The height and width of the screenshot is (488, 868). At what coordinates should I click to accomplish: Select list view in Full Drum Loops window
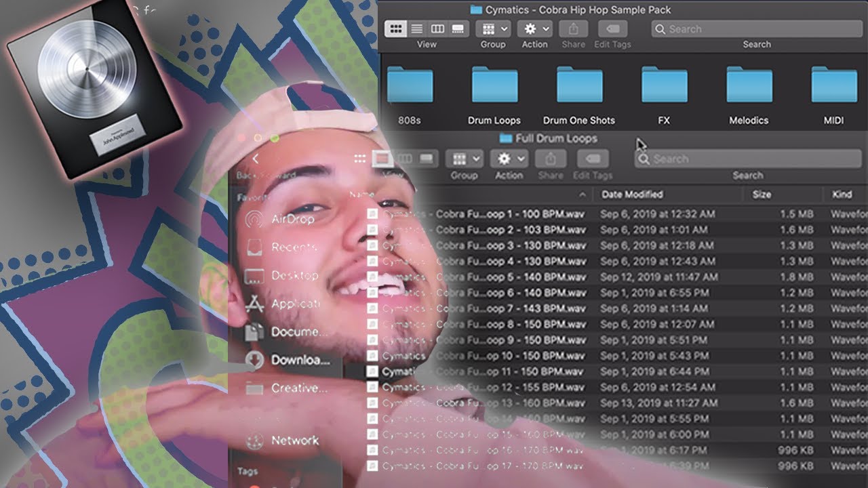click(383, 159)
